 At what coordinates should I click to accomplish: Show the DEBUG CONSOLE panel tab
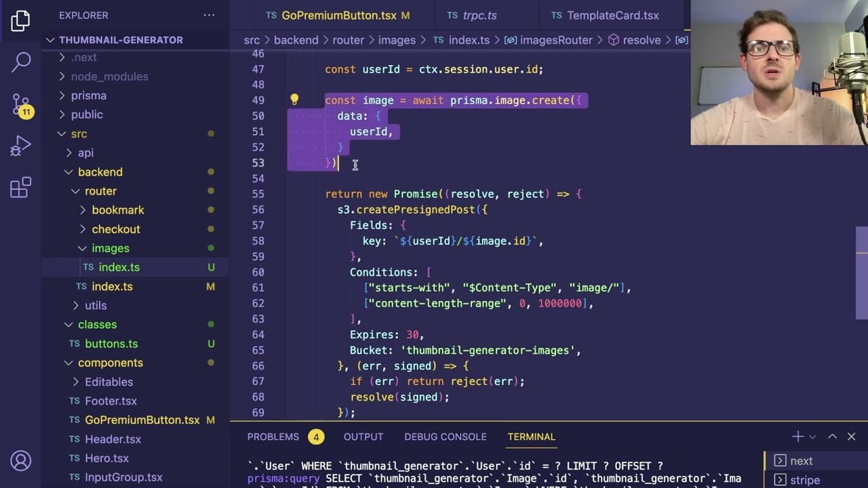(446, 436)
